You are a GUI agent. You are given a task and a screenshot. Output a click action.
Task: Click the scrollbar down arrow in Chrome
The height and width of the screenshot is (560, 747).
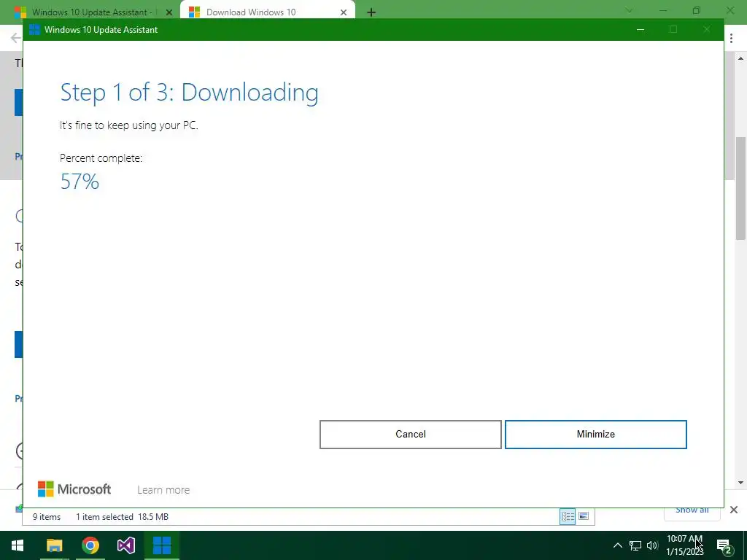(740, 483)
